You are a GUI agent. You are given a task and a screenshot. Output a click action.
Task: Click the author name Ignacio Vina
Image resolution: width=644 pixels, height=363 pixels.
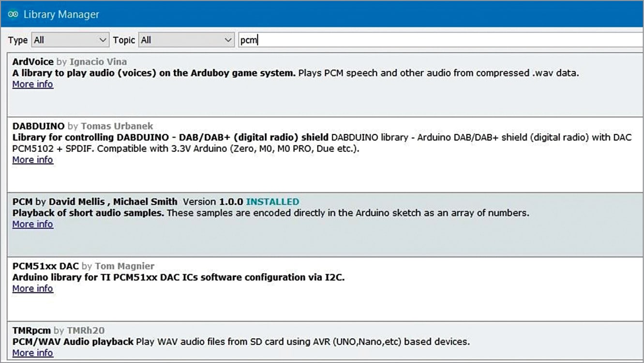(98, 62)
